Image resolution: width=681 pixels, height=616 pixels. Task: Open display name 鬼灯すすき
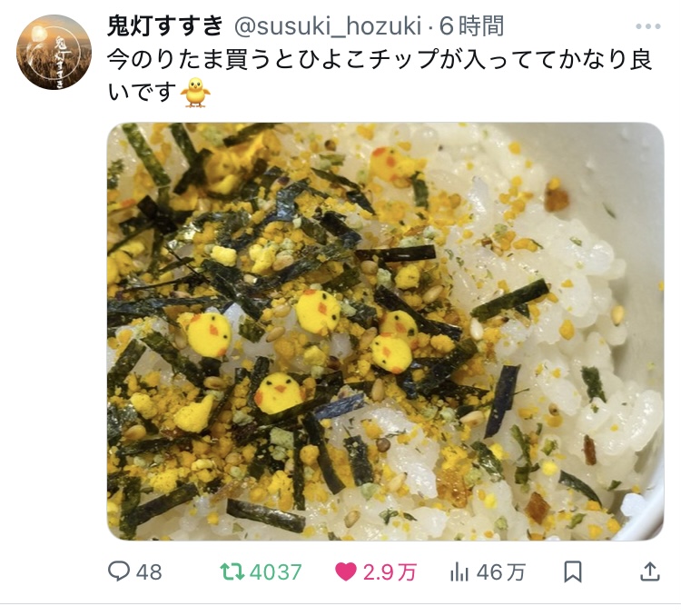pyautogui.click(x=165, y=25)
